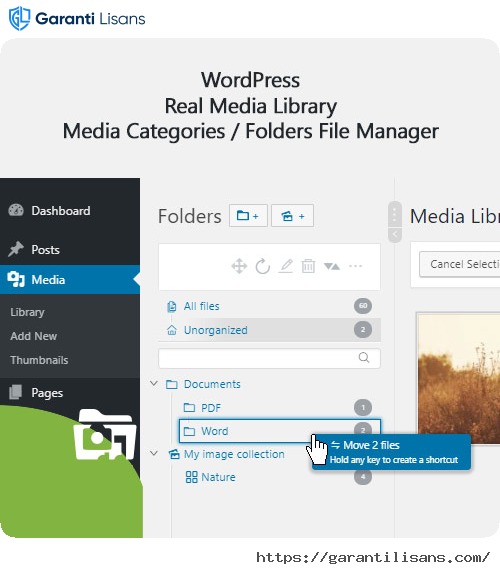Select the rearrange move-arrows tool

pyautogui.click(x=239, y=266)
